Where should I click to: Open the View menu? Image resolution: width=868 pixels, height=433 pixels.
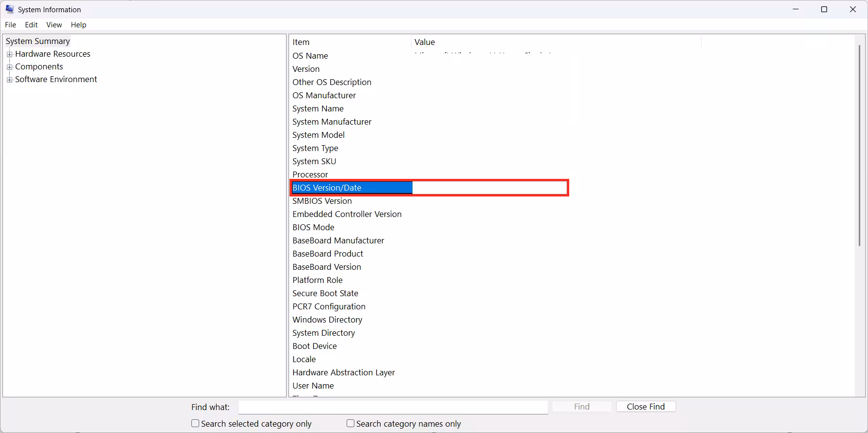(54, 25)
